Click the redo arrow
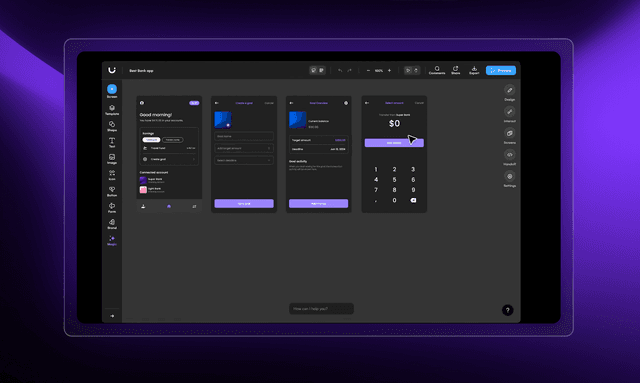Image resolution: width=640 pixels, height=383 pixels. pos(349,70)
